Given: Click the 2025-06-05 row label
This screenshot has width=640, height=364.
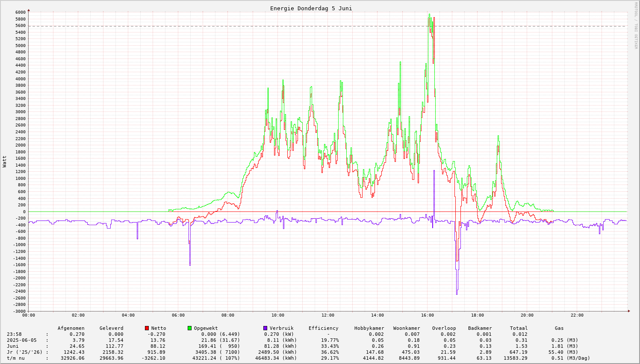Looking at the screenshot, I should [21, 340].
